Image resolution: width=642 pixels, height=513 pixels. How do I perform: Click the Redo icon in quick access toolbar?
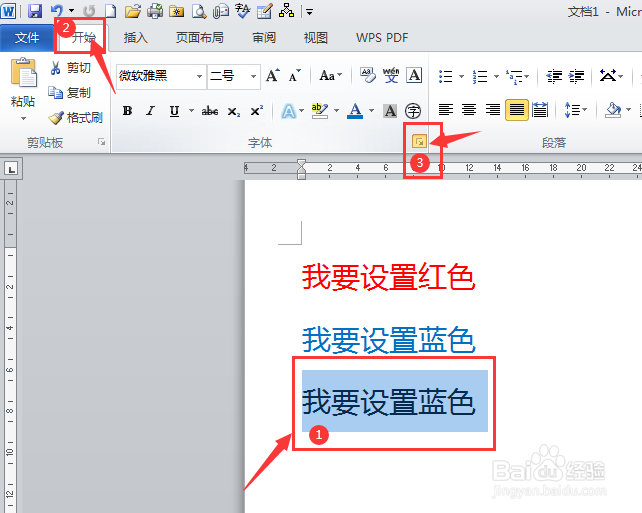89,11
